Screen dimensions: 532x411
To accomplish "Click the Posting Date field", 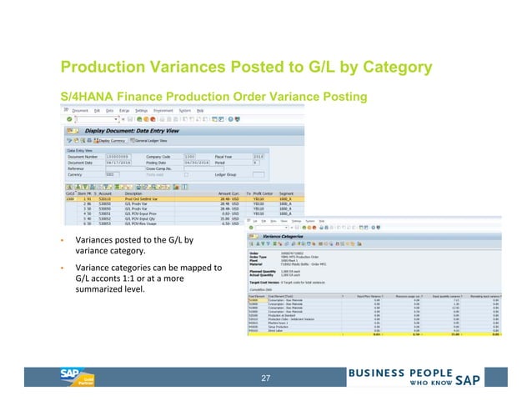I will click(x=197, y=163).
